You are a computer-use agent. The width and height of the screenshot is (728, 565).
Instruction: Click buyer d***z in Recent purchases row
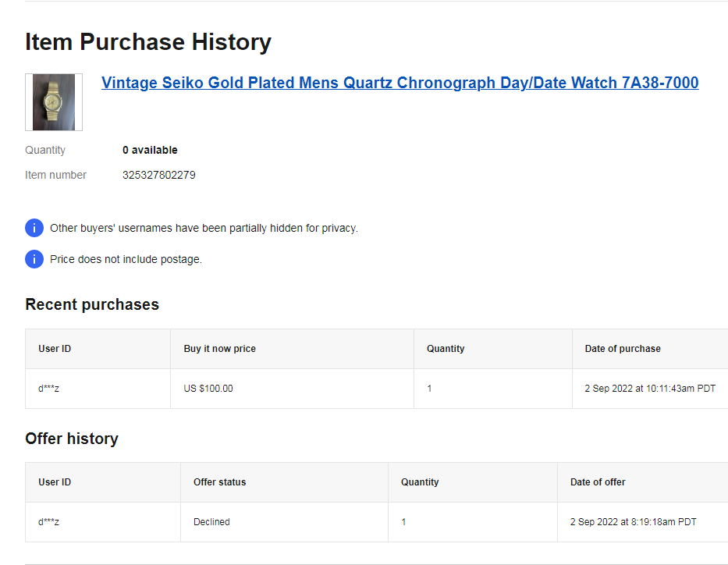tap(48, 389)
